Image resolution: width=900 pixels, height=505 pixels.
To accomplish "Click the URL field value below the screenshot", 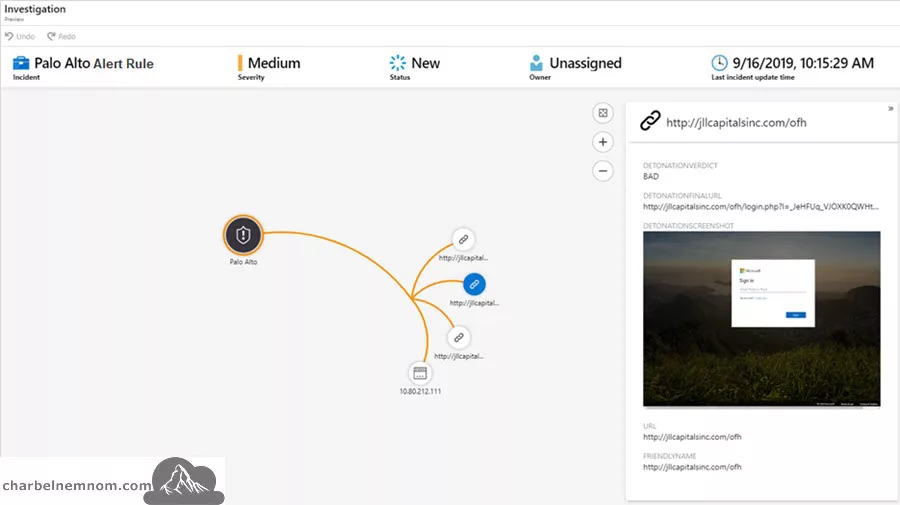I will pyautogui.click(x=692, y=437).
